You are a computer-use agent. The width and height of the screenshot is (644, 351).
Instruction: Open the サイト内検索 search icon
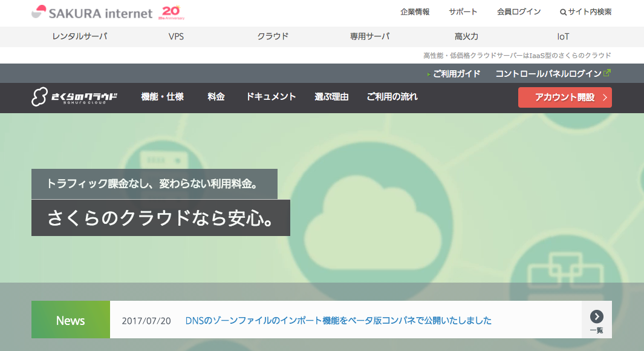563,12
